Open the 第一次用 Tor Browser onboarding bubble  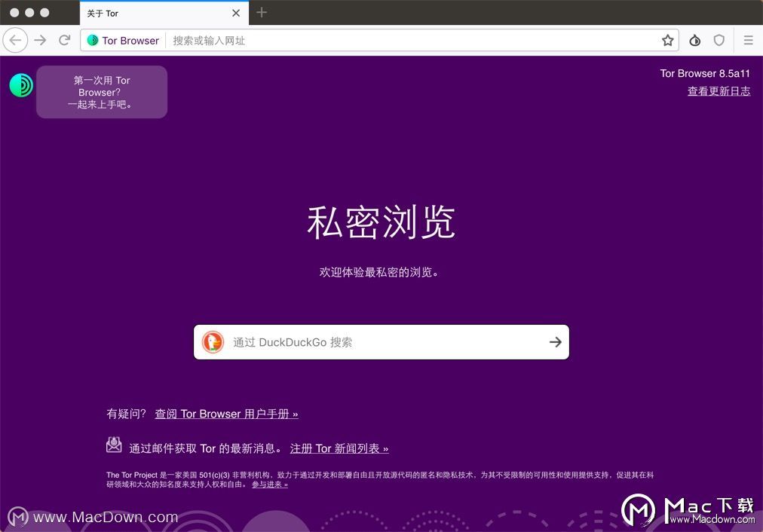pos(102,92)
